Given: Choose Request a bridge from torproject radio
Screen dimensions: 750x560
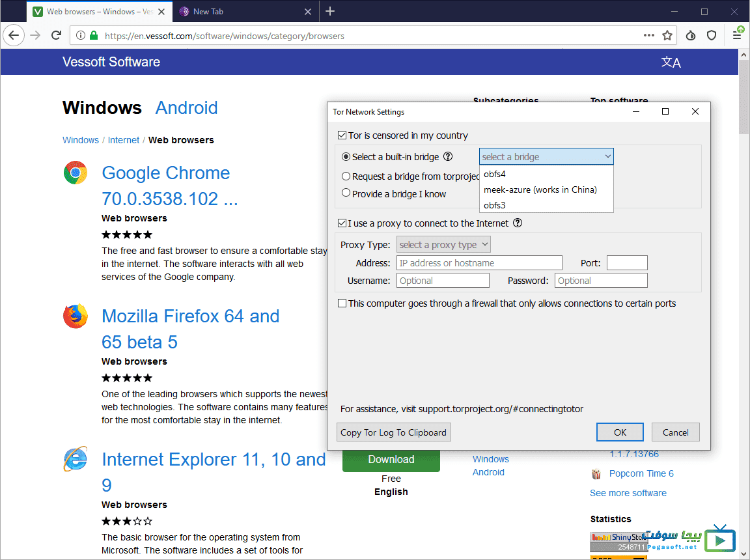Looking at the screenshot, I should [x=346, y=176].
